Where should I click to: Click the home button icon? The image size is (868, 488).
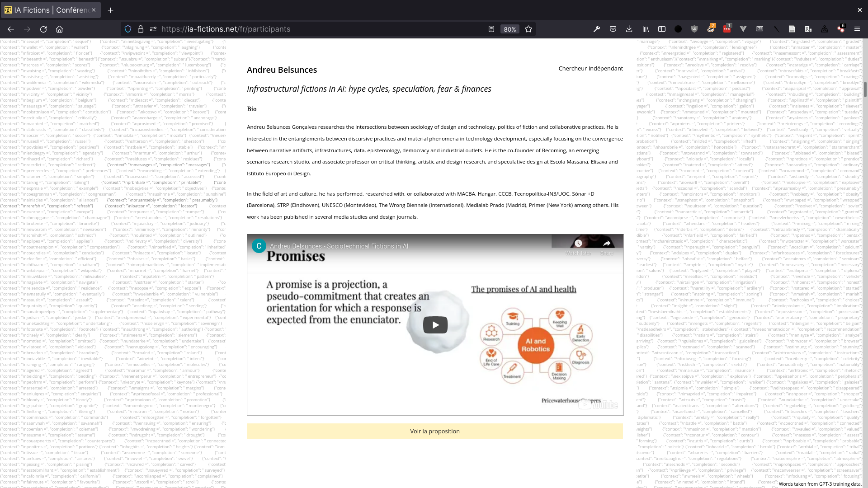(x=59, y=29)
